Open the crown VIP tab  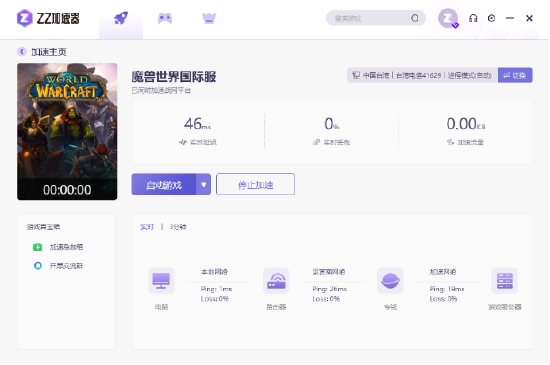[209, 18]
